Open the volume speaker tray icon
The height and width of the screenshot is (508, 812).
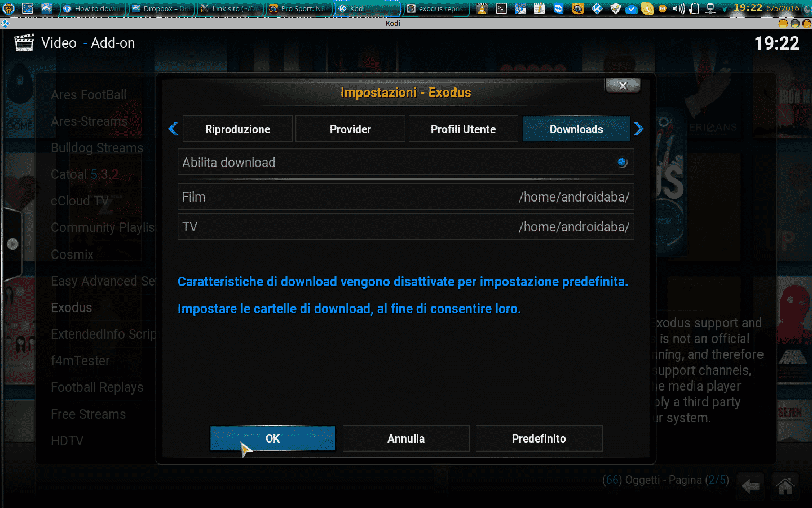[679, 8]
